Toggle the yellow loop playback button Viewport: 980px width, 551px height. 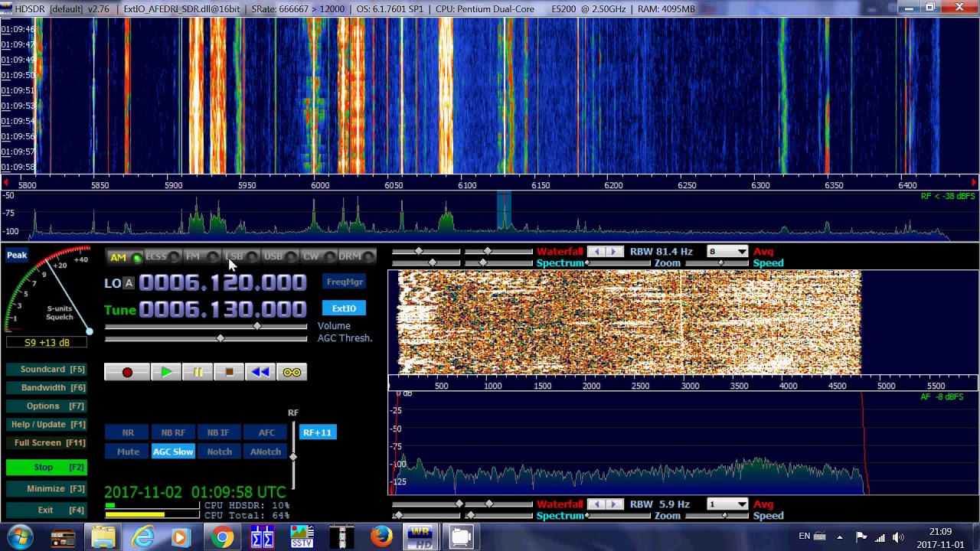[292, 372]
